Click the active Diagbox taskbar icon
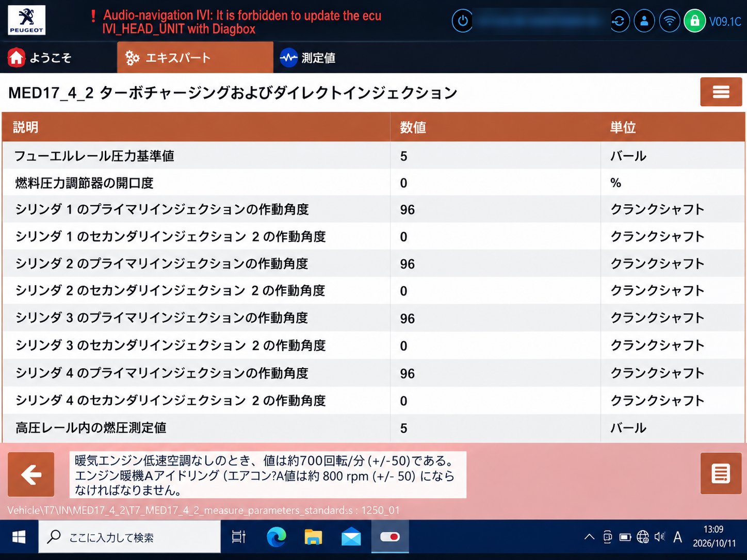Image resolution: width=747 pixels, height=560 pixels. click(x=390, y=537)
